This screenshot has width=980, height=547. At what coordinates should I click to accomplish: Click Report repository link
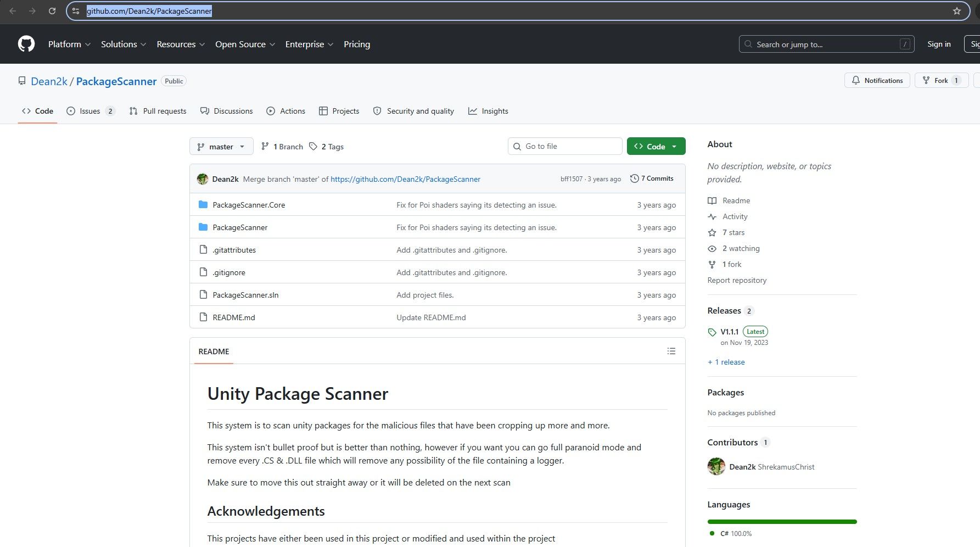[x=737, y=281]
